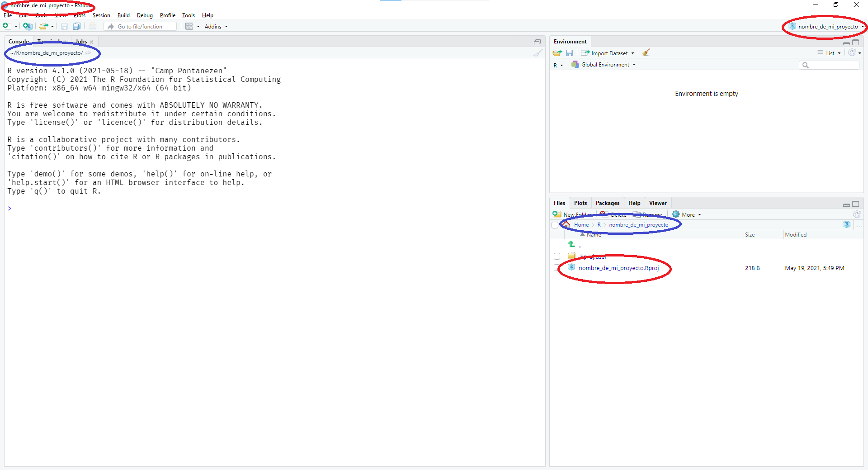The image size is (868, 470).
Task: Switch to the Packages tab
Action: point(607,203)
